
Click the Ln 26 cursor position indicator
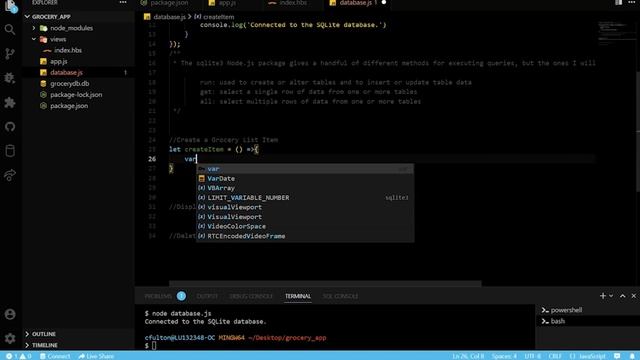pos(468,356)
